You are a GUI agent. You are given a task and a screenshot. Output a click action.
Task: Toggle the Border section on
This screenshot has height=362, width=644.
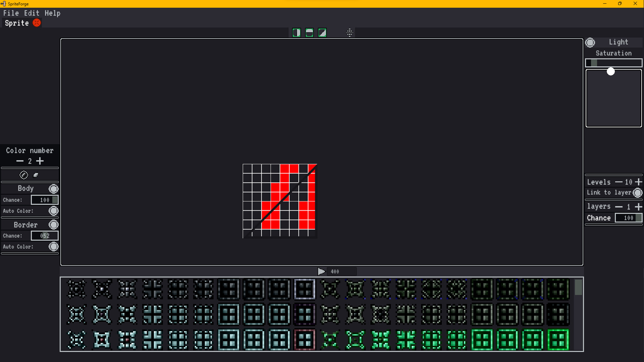click(53, 224)
